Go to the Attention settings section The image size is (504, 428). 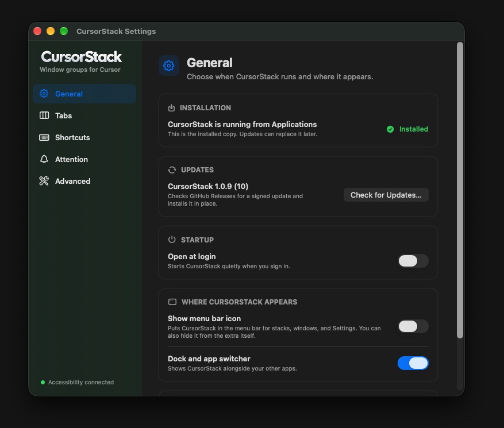coord(84,159)
